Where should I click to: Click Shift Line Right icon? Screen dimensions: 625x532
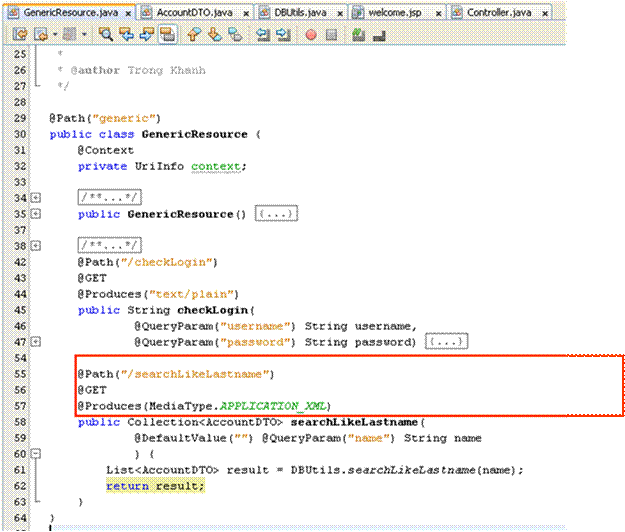click(x=283, y=35)
